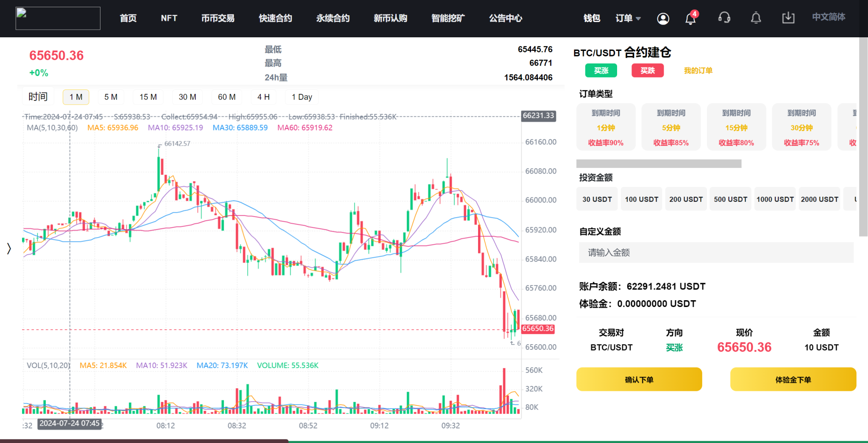Click the 请输入金额 custom amount field
The height and width of the screenshot is (443, 868).
[x=716, y=253]
